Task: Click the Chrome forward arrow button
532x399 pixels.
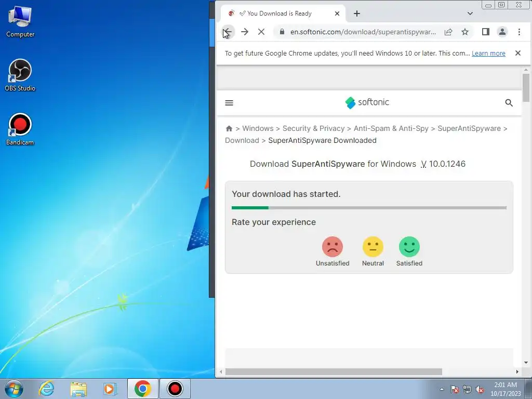Action: point(245,32)
